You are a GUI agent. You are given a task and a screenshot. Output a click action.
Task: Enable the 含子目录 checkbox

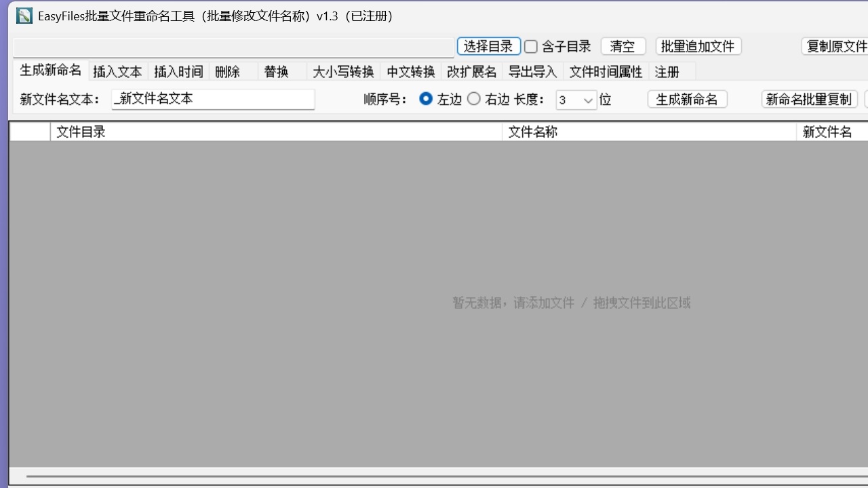pyautogui.click(x=531, y=46)
